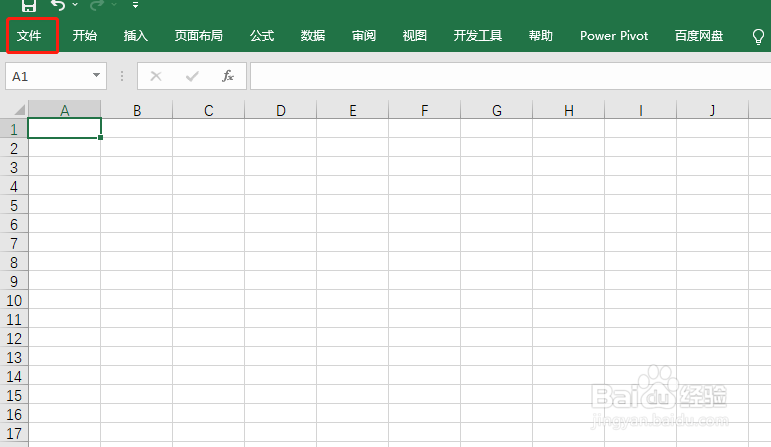Switch to the 百度网盘 tab
The width and height of the screenshot is (771, 447).
pyautogui.click(x=699, y=35)
